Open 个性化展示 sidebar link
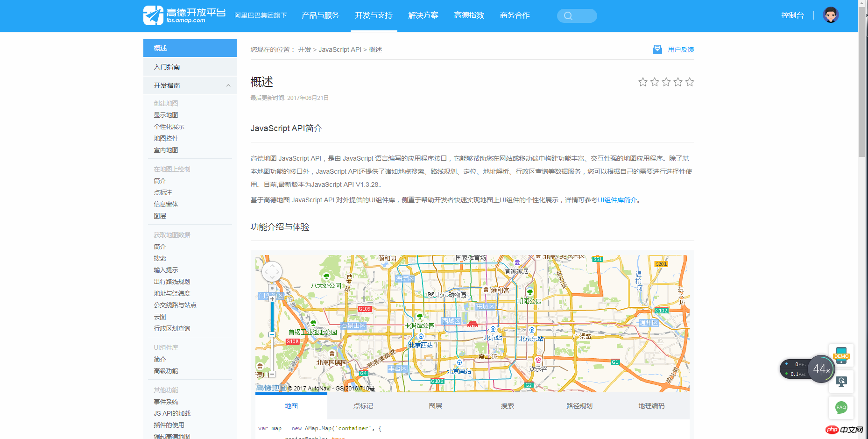 click(x=169, y=127)
